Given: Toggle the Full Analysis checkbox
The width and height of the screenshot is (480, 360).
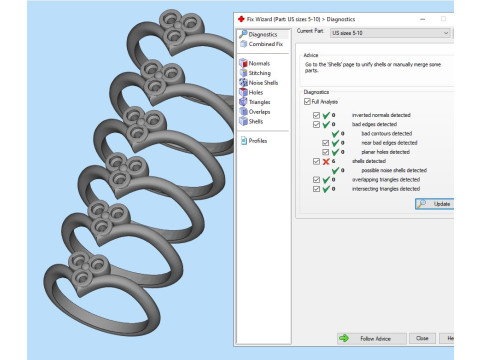Looking at the screenshot, I should tap(307, 101).
